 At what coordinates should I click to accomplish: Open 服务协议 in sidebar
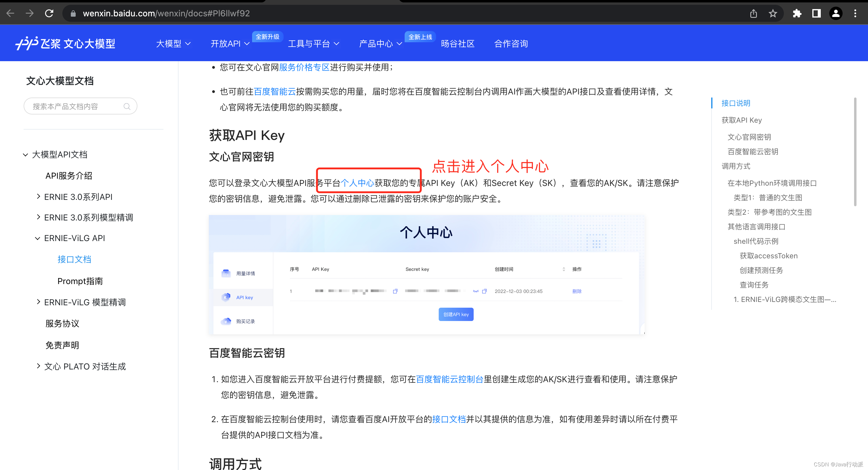point(62,323)
